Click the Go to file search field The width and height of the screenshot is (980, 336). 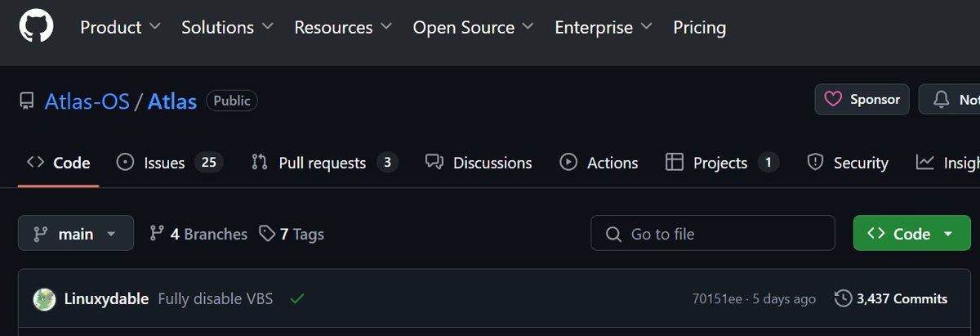pyautogui.click(x=713, y=234)
